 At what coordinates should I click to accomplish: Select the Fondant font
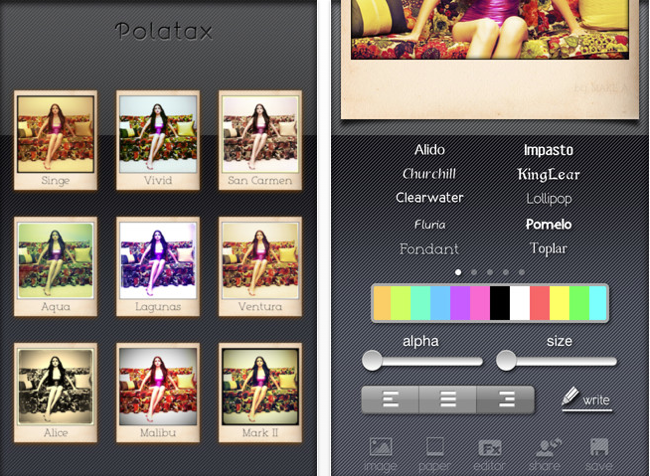(x=429, y=249)
